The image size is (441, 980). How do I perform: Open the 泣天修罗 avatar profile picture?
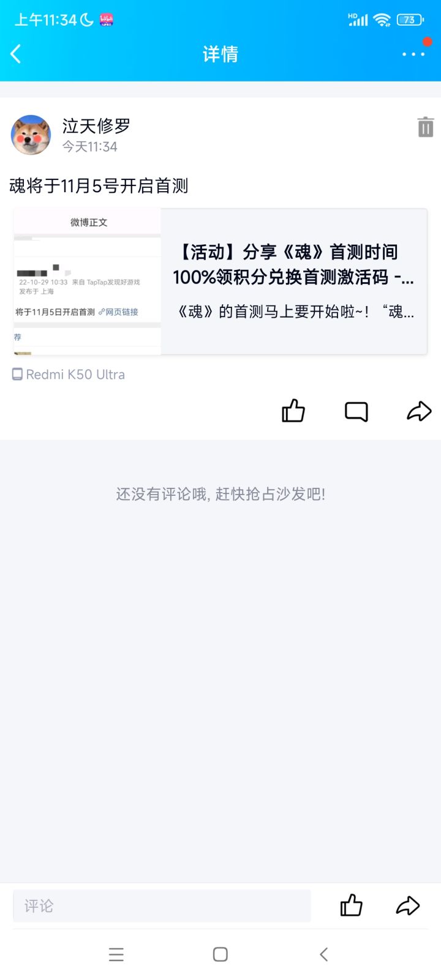point(31,135)
